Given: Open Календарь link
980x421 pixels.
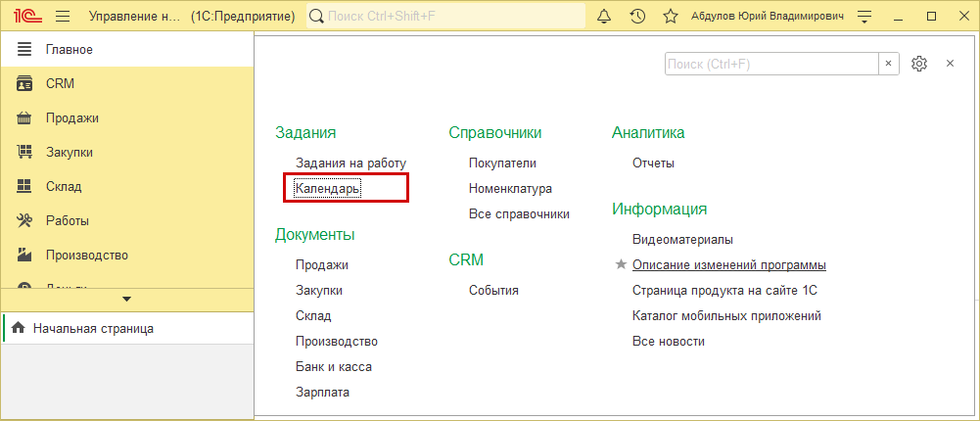Looking at the screenshot, I should click(x=328, y=188).
